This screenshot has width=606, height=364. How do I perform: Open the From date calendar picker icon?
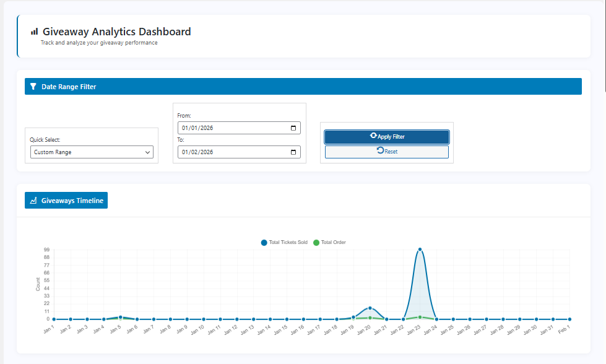click(x=293, y=128)
